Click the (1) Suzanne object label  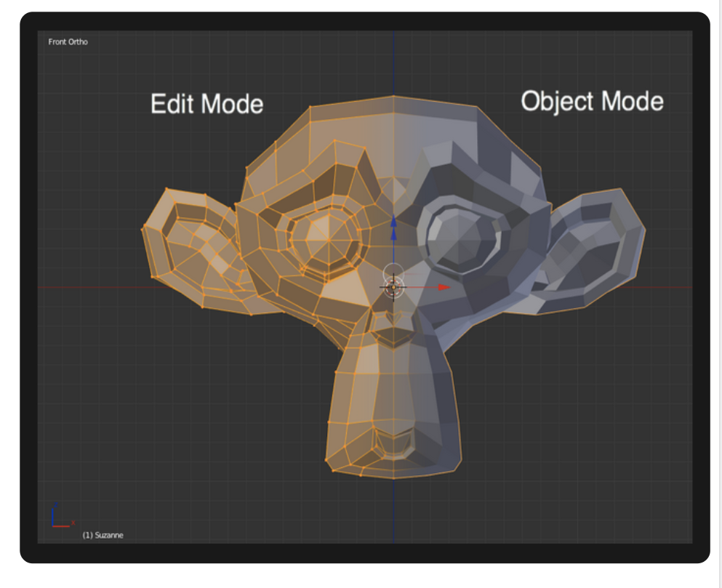click(x=103, y=535)
